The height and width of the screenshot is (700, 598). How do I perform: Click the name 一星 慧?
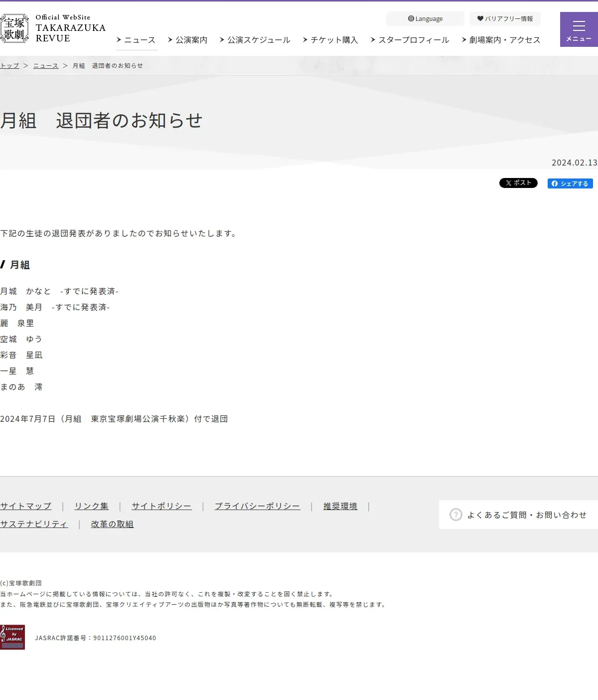(17, 371)
